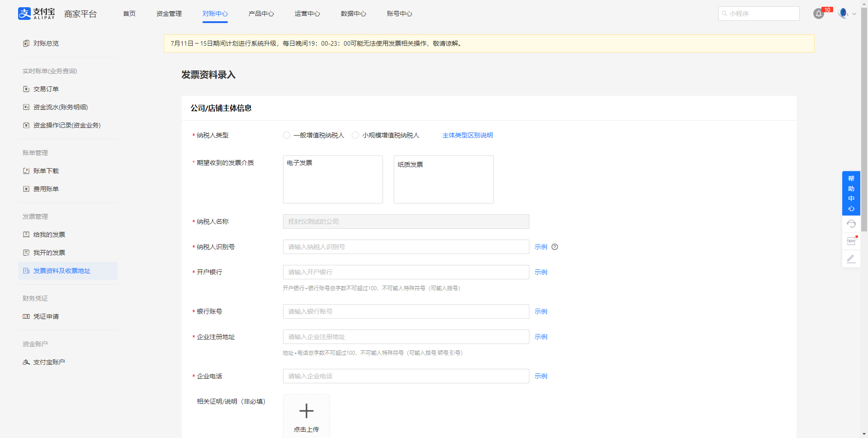Open the new messages envelope icon
This screenshot has width=868, height=438.
point(851,241)
